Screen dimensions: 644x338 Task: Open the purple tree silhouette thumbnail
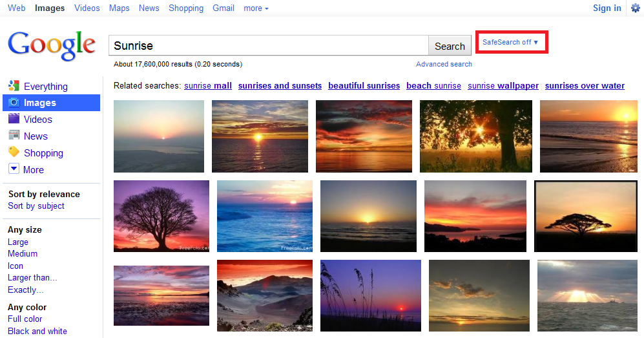coord(161,216)
